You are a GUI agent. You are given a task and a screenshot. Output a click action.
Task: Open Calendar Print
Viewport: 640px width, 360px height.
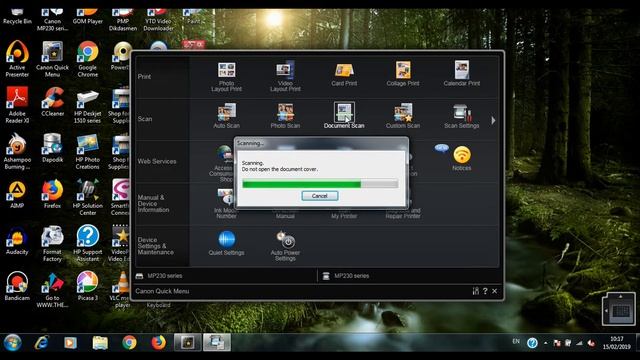pyautogui.click(x=462, y=74)
